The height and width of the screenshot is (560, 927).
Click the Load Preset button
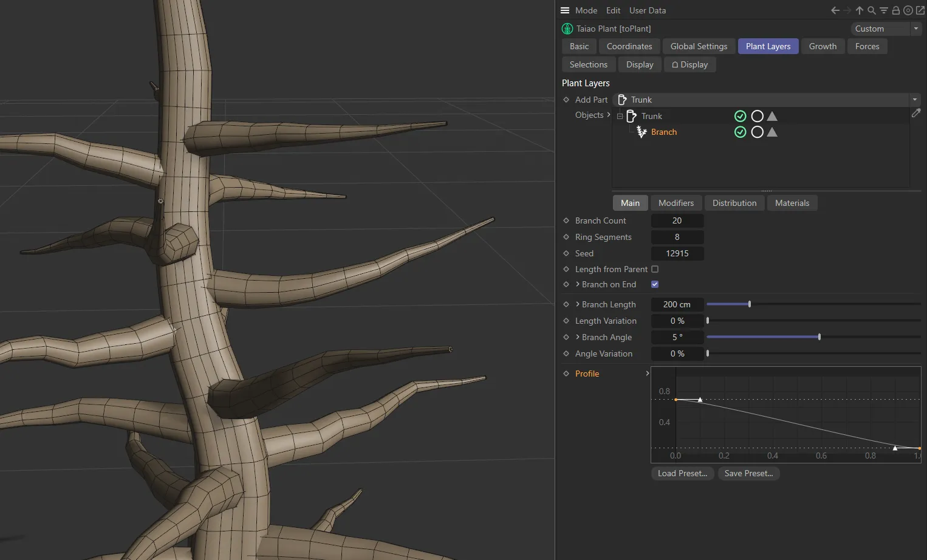coord(682,473)
